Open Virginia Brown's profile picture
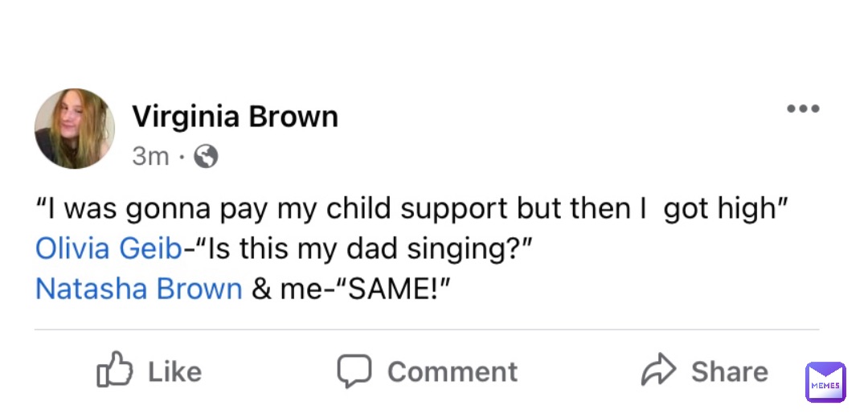Viewport: 868px width, 414px height. 75,129
